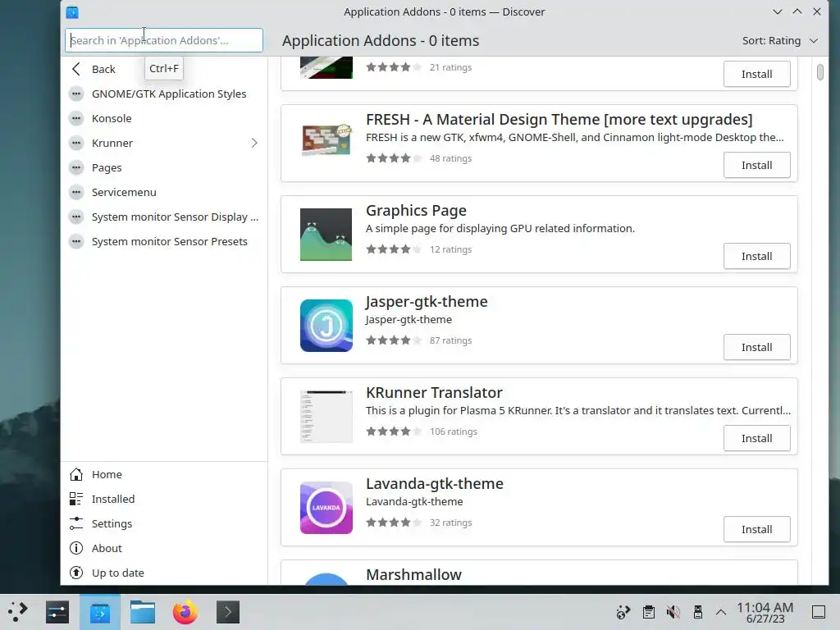Click the Sensor Presets category dots icon

click(76, 242)
